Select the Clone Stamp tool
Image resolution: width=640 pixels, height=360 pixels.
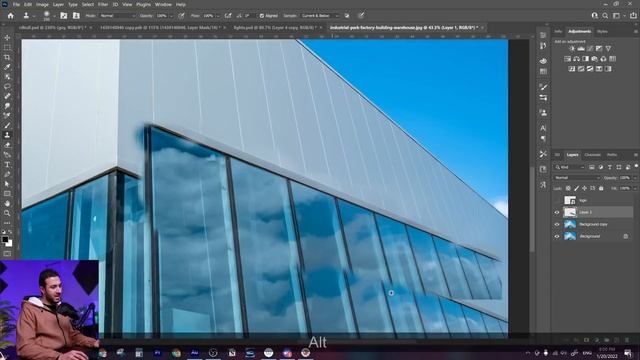[7, 135]
